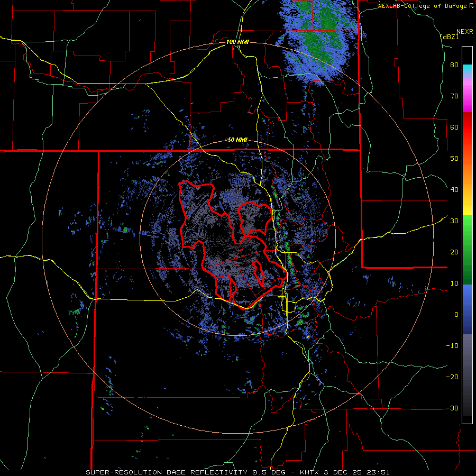Click the 20 value on the dBZ scale
Viewport: 476px width, 476px height.
coord(454,252)
